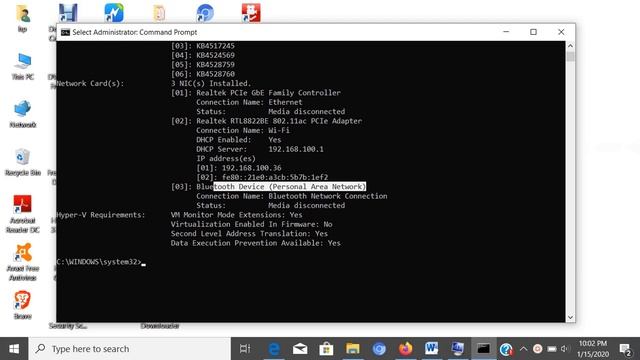Minimize the Command Prompt window

pyautogui.click(x=506, y=32)
